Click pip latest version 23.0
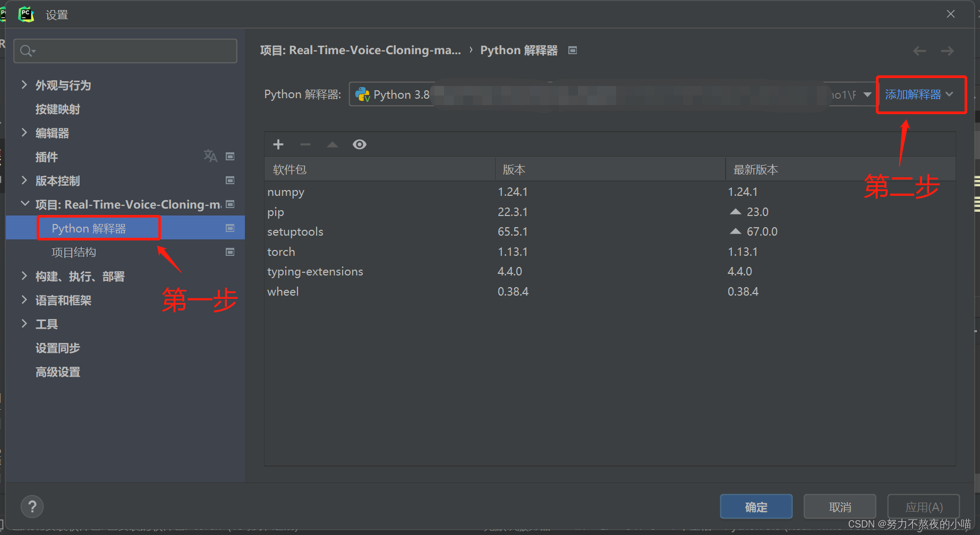 (x=757, y=212)
